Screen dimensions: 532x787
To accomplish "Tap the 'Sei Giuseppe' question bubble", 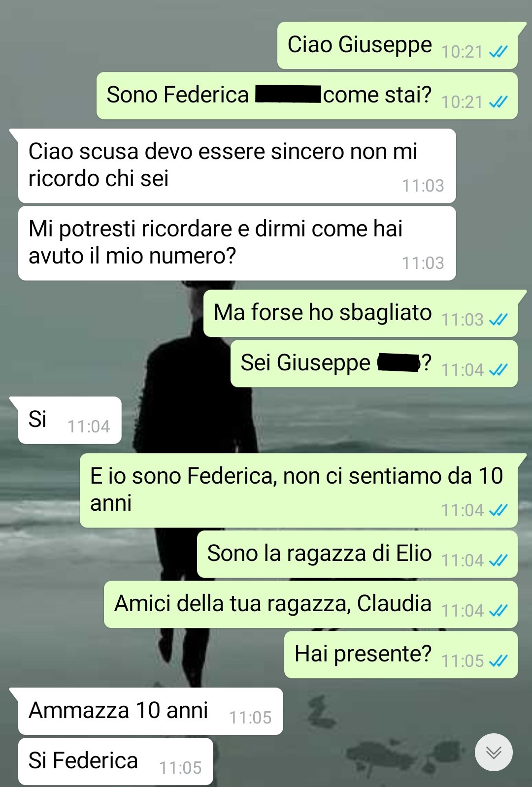I will pos(374,363).
